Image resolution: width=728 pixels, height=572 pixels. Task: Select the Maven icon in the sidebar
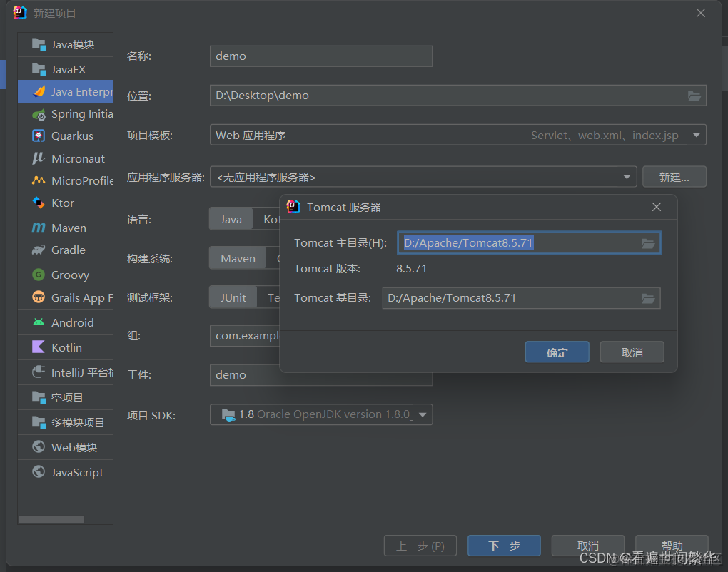point(39,228)
